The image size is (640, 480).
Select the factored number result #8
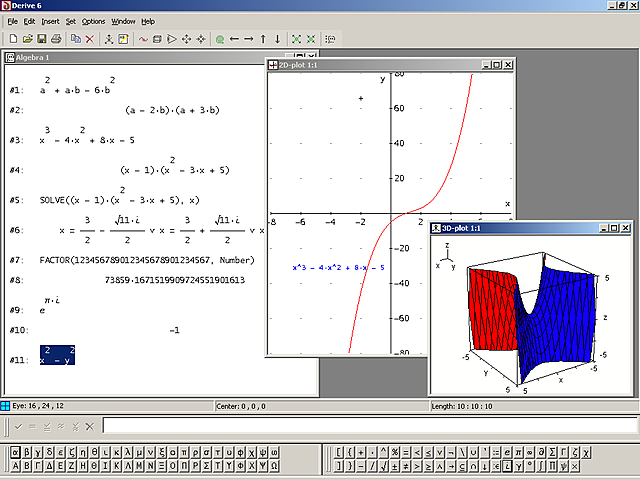click(175, 280)
